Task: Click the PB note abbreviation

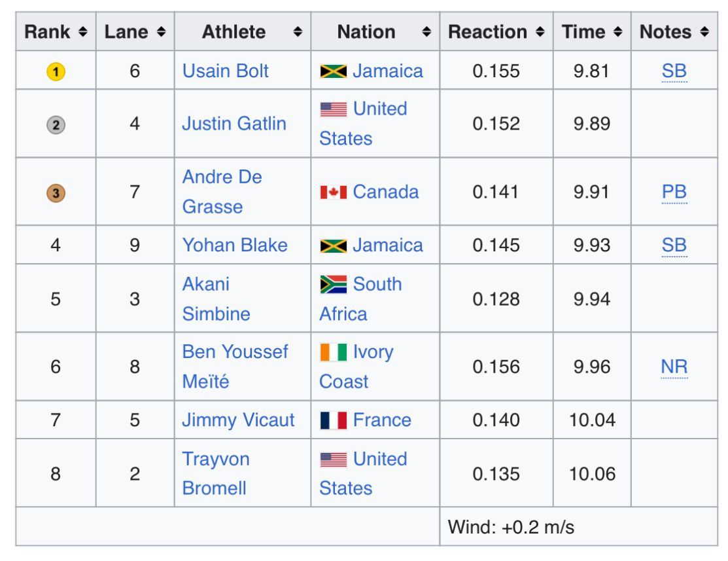Action: [674, 192]
